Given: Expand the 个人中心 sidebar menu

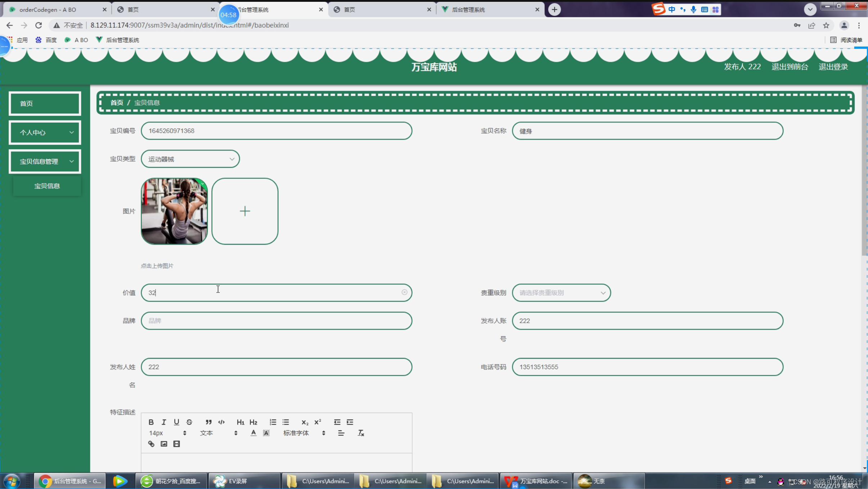Looking at the screenshot, I should point(45,132).
